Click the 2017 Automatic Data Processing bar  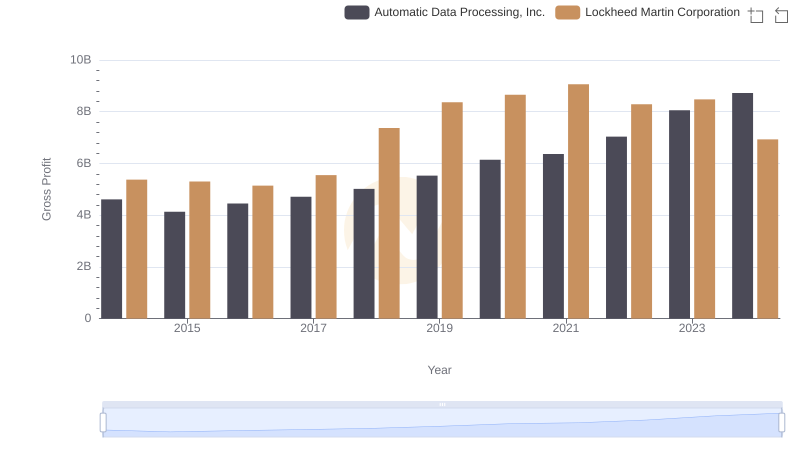(301, 258)
